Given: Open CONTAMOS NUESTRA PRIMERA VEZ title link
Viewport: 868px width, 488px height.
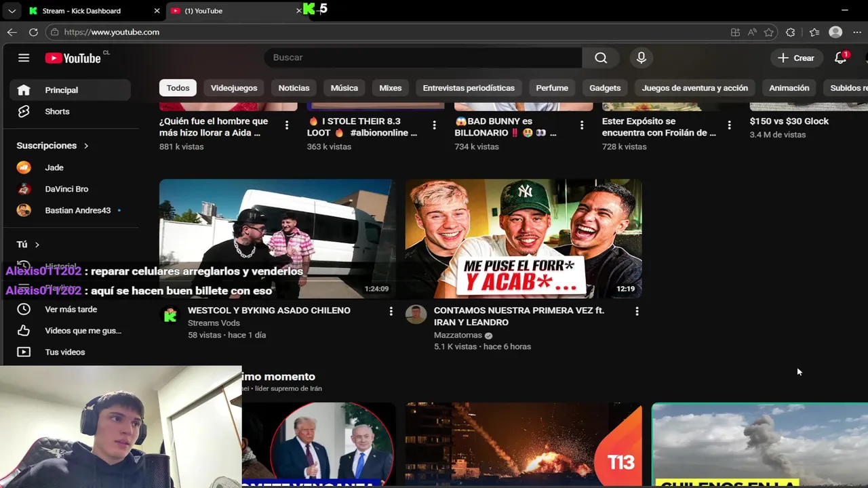Looking at the screenshot, I should pos(519,317).
